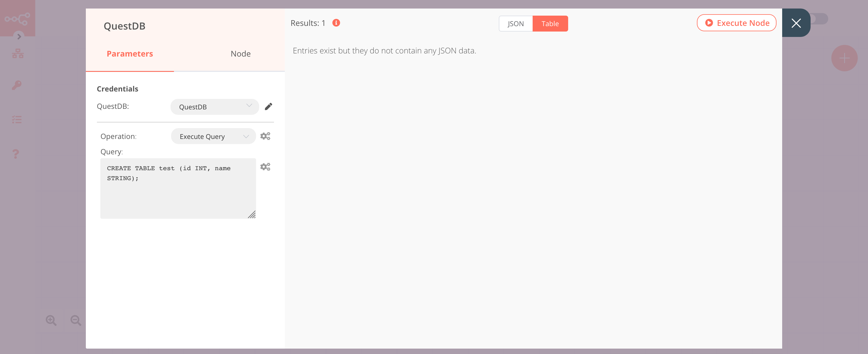Image resolution: width=868 pixels, height=354 pixels.
Task: Switch to the Node tab
Action: click(x=240, y=53)
